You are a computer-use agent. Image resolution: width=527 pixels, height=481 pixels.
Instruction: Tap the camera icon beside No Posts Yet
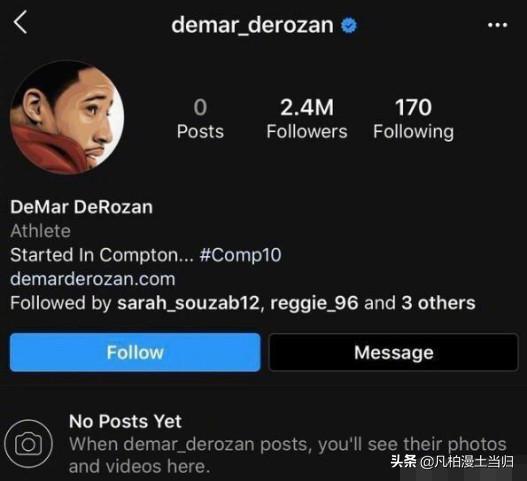click(29, 444)
